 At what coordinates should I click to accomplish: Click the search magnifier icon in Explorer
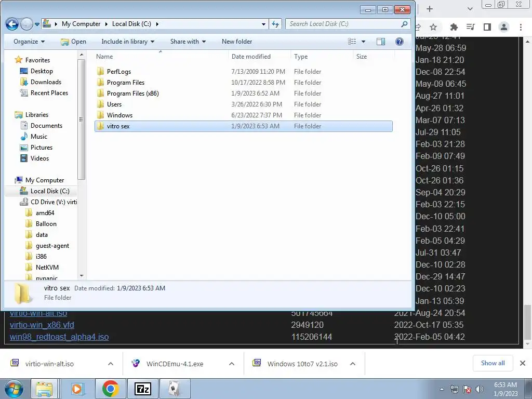pyautogui.click(x=404, y=24)
